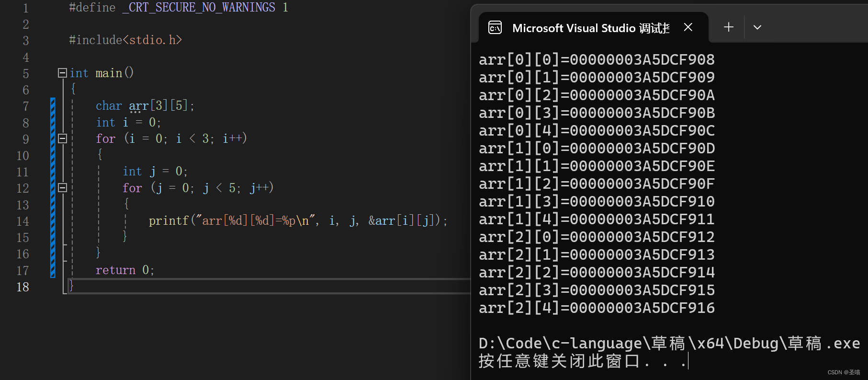
Task: Click line number 18 in the gutter
Action: (x=23, y=287)
